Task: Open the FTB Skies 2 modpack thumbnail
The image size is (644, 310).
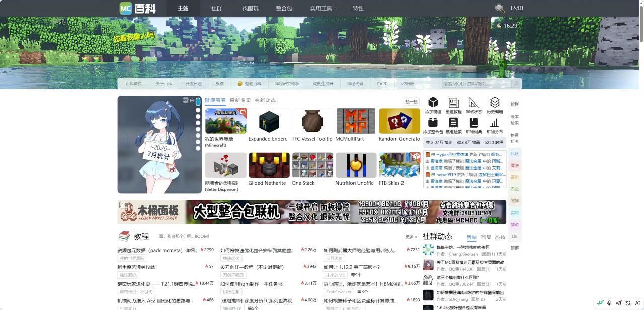Action: tap(399, 165)
